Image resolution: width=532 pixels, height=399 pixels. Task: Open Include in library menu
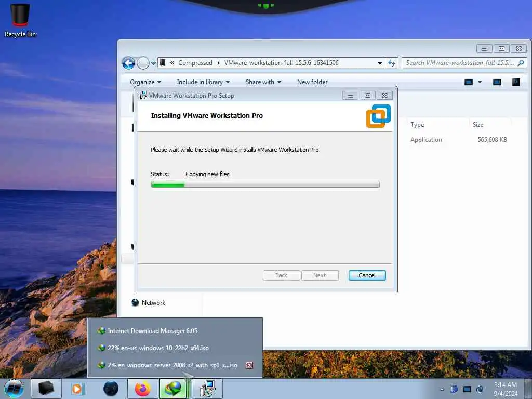[x=203, y=82]
